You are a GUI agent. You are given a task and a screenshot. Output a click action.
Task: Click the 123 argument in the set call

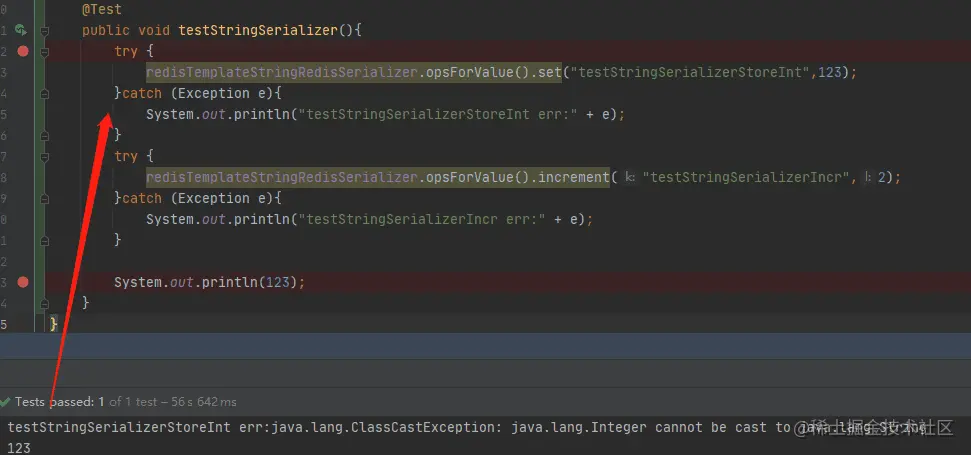tap(830, 72)
